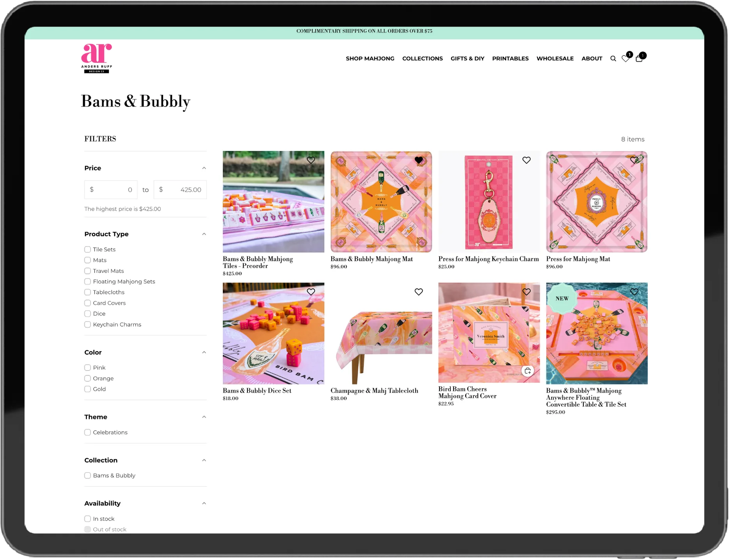Viewport: 729px width, 560px height.
Task: Favorite Bams & Bubbly Mahjong Tiles Preorder
Action: tap(311, 160)
